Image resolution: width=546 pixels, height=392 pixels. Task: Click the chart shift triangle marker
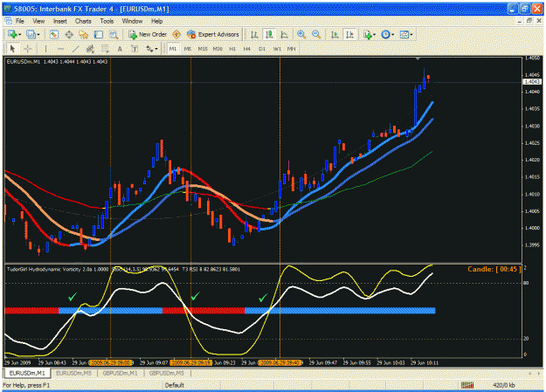[x=418, y=58]
